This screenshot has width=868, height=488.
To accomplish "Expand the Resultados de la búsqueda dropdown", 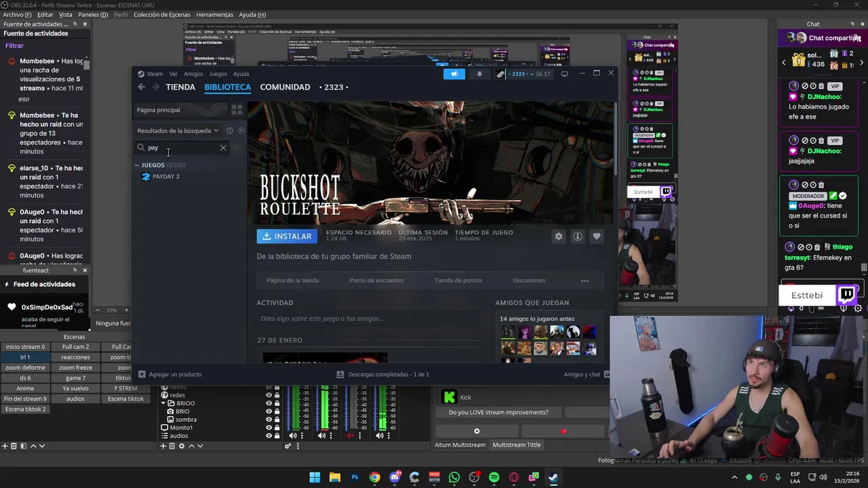I will click(x=178, y=131).
